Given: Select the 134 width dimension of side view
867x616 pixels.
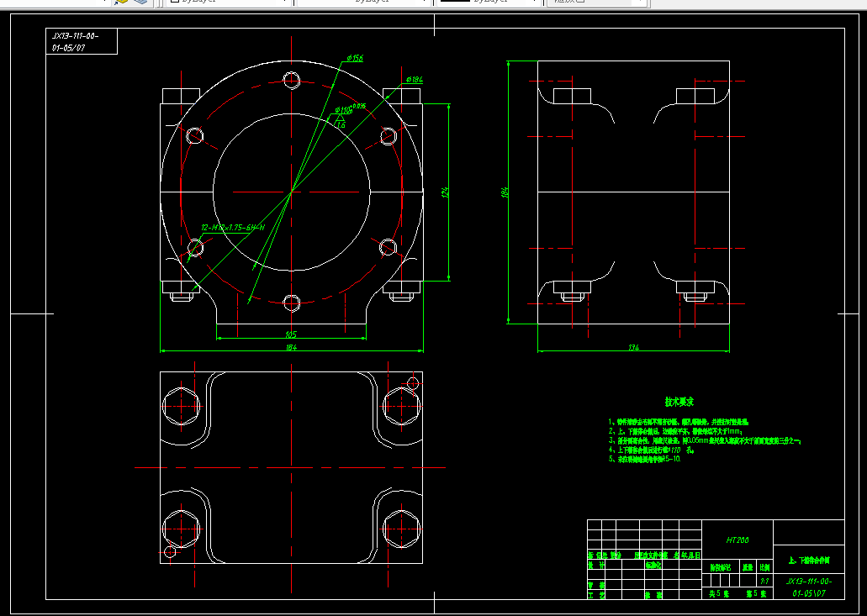Looking at the screenshot, I should click(x=634, y=348).
